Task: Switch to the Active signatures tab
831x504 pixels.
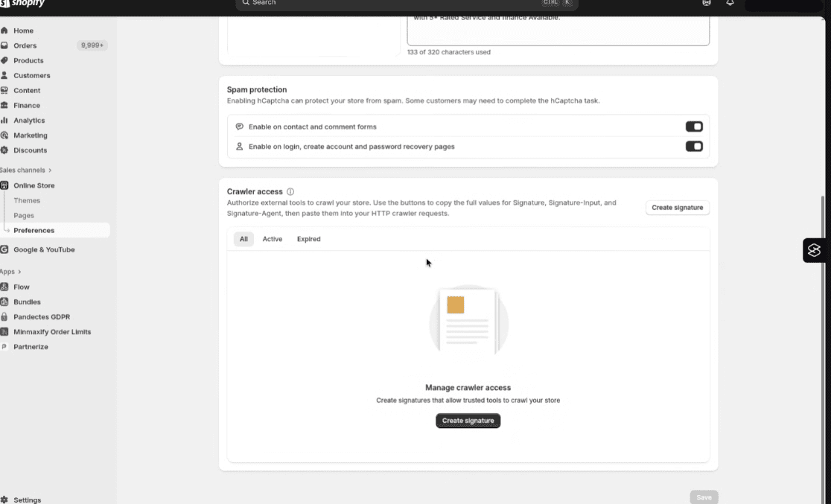Action: pyautogui.click(x=272, y=239)
